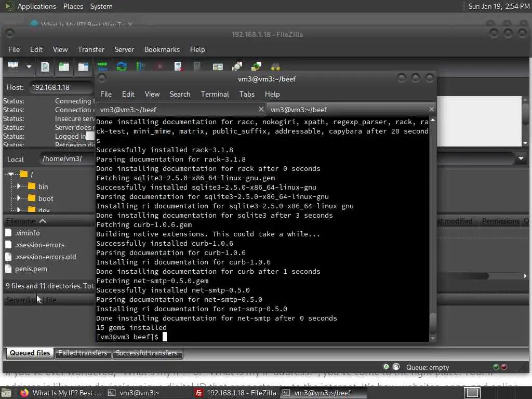This screenshot has height=399, width=532.
Task: Open FileZilla Help menu
Action: click(x=197, y=49)
